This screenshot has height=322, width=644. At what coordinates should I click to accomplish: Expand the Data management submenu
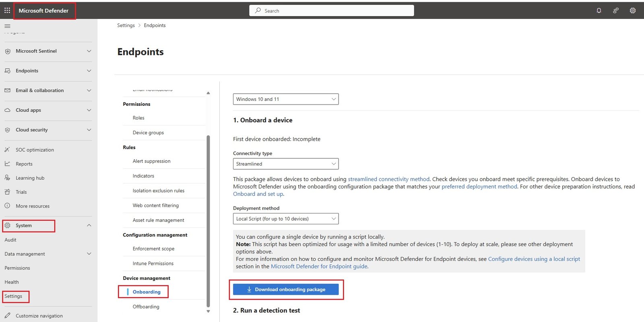coord(89,254)
